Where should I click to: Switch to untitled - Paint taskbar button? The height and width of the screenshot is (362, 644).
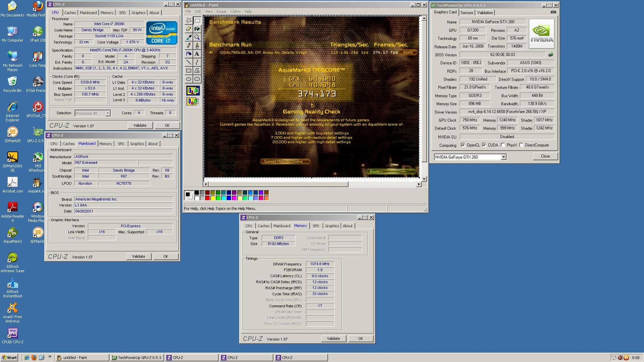[x=82, y=358]
